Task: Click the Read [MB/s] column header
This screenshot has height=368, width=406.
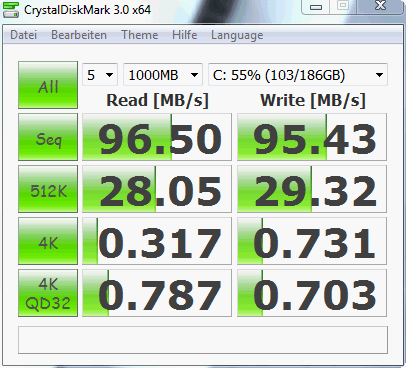Action: (x=157, y=100)
